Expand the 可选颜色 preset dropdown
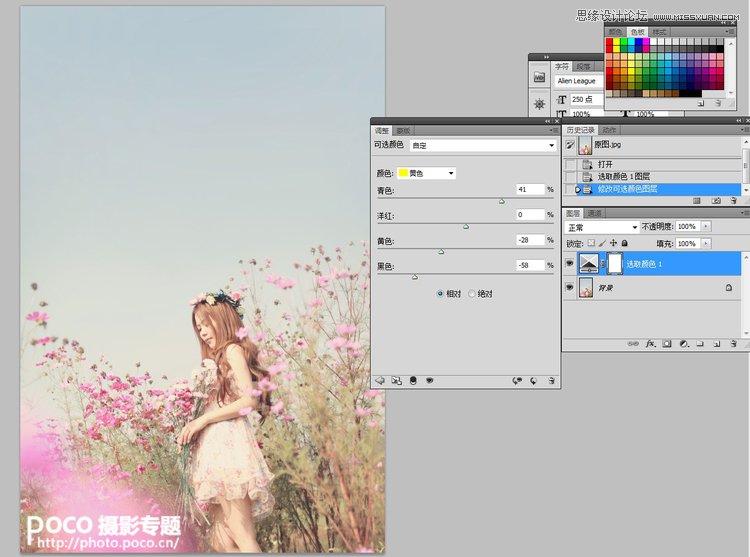The height and width of the screenshot is (557, 750). tap(482, 145)
